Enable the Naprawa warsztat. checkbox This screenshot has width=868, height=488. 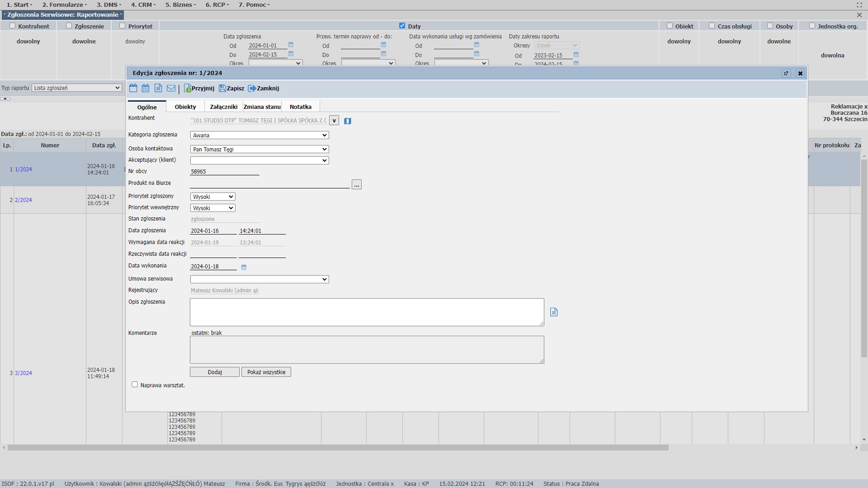(x=135, y=385)
